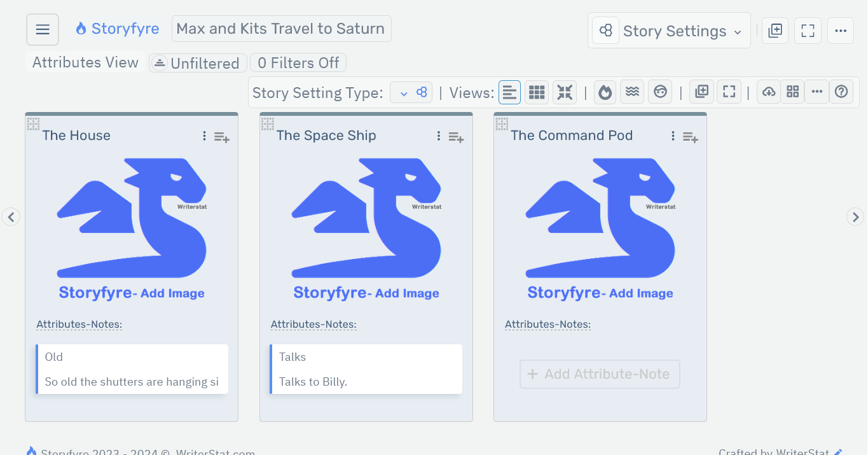Toggle the selected list view highlight
Image resolution: width=868 pixels, height=455 pixels.
(509, 92)
